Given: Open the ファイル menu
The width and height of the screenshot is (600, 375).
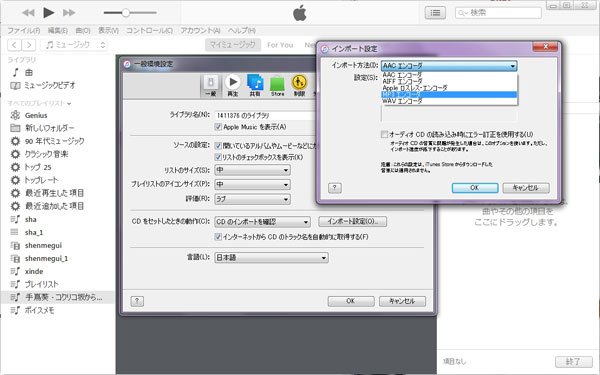Looking at the screenshot, I should coord(24,30).
